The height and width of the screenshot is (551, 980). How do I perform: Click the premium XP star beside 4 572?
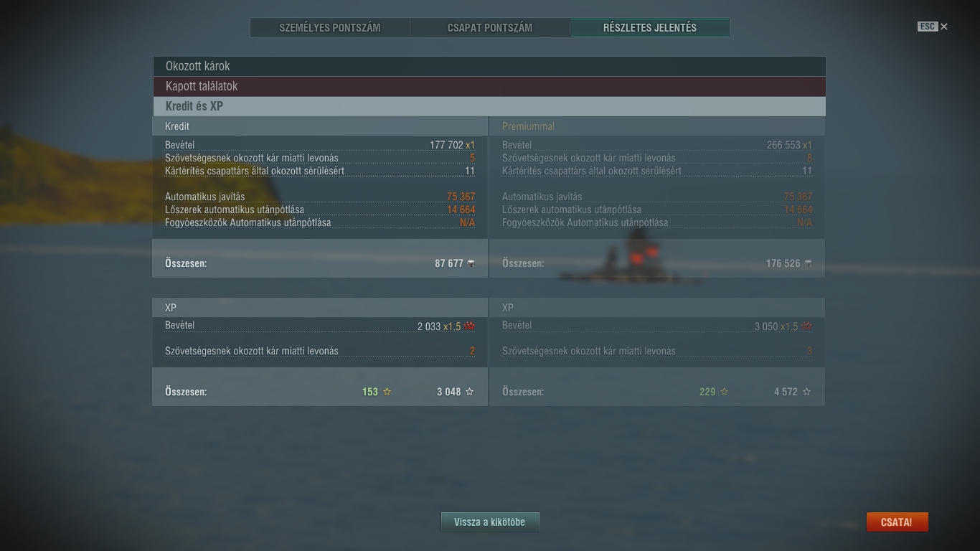pyautogui.click(x=807, y=392)
